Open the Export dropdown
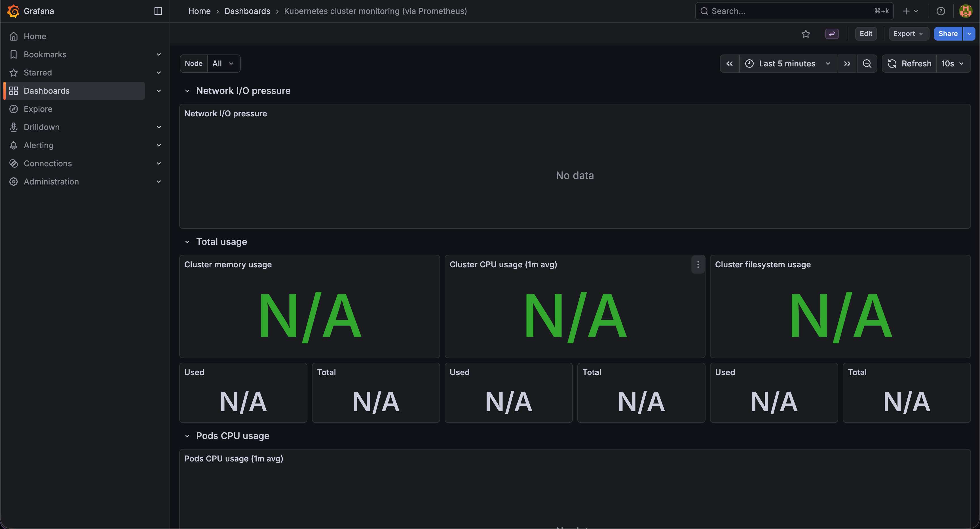980x529 pixels. pyautogui.click(x=909, y=34)
